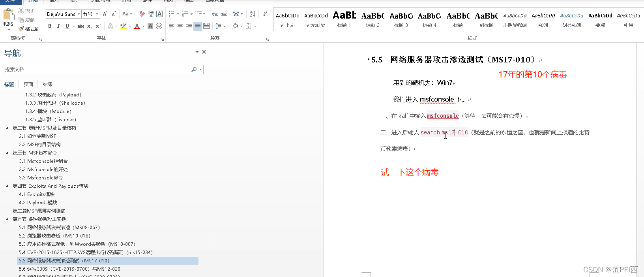Apply numbered list formatting
This screenshot has height=277, width=644.
click(x=185, y=14)
